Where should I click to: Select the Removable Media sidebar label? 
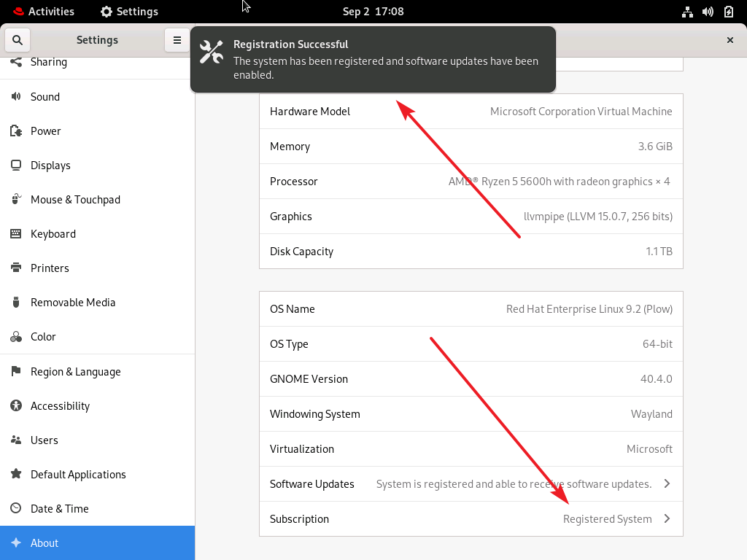coord(73,303)
